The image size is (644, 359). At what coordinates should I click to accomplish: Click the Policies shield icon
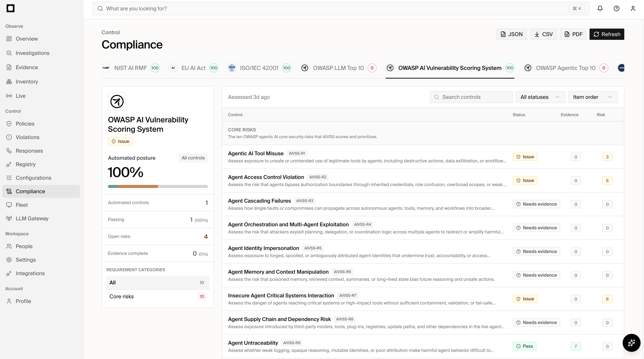(9, 124)
